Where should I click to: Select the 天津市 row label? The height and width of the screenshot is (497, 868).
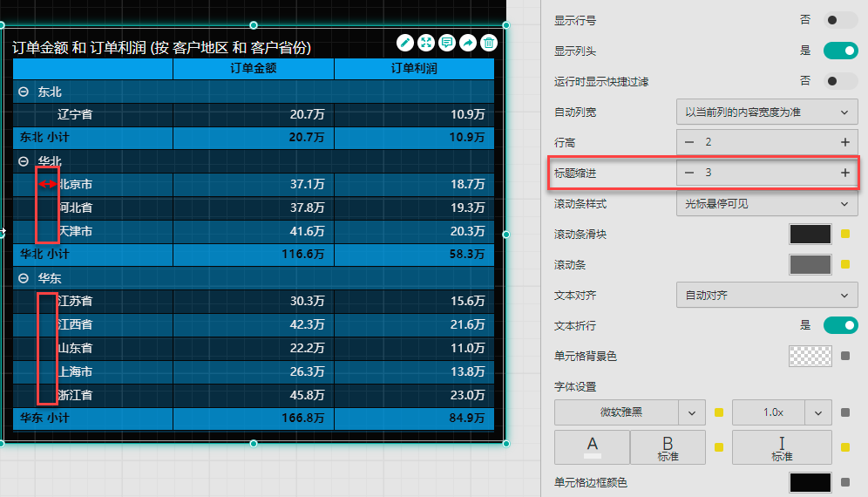click(75, 231)
